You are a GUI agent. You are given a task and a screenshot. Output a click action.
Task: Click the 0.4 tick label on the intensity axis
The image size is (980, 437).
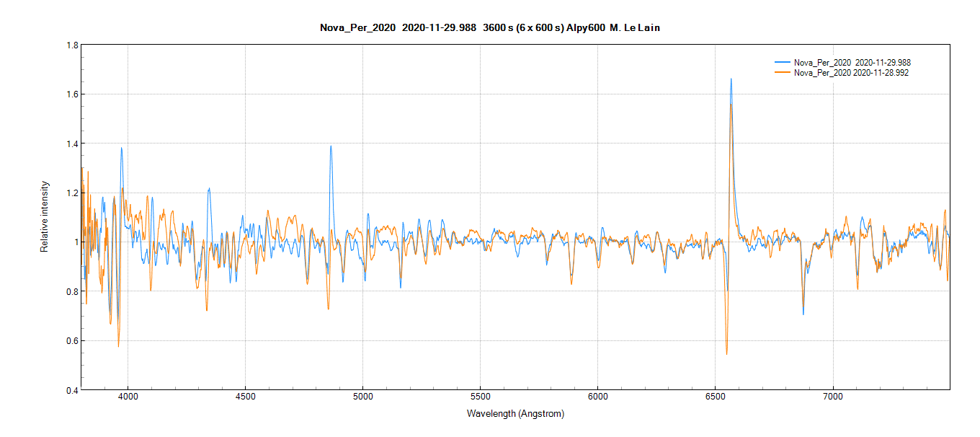pos(72,390)
